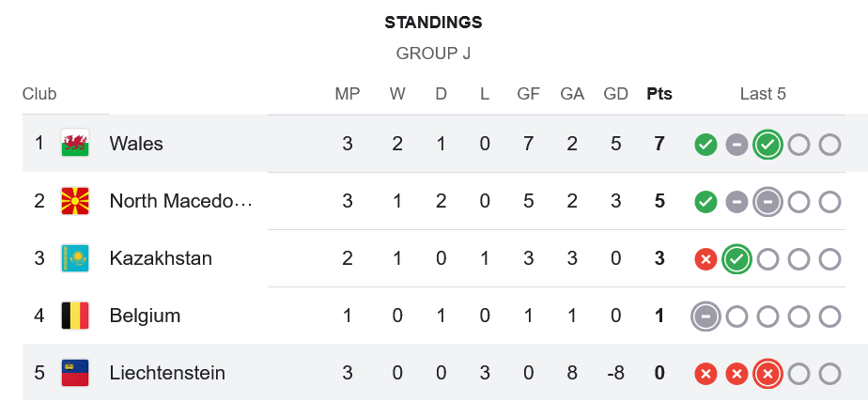Click the Belgium flag icon
This screenshot has width=868, height=417.
point(75,316)
